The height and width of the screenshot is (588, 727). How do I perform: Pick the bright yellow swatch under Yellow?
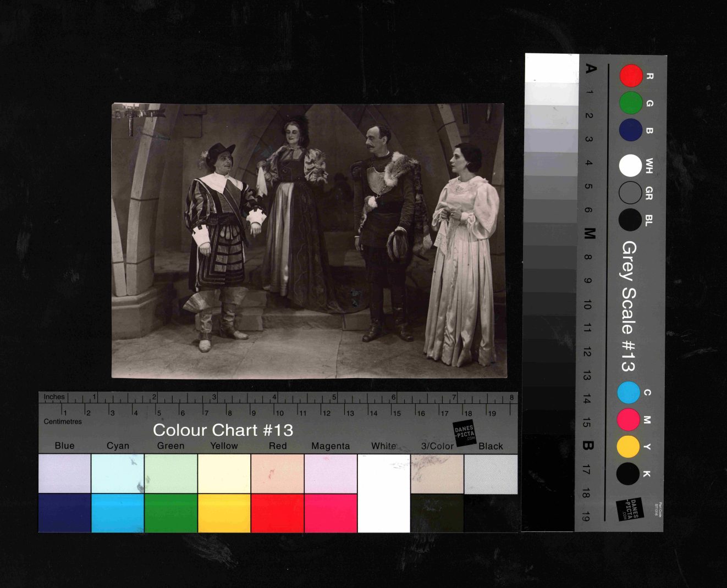224,513
